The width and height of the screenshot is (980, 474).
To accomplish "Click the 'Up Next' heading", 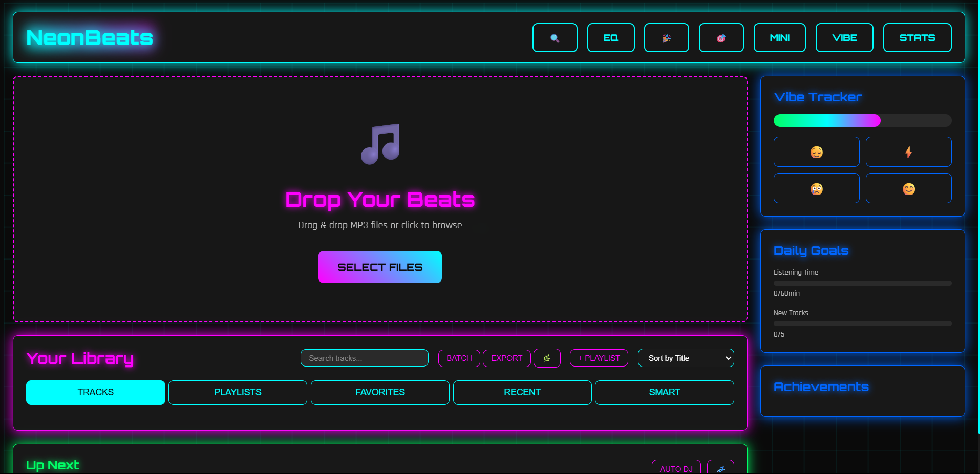I will click(x=52, y=465).
